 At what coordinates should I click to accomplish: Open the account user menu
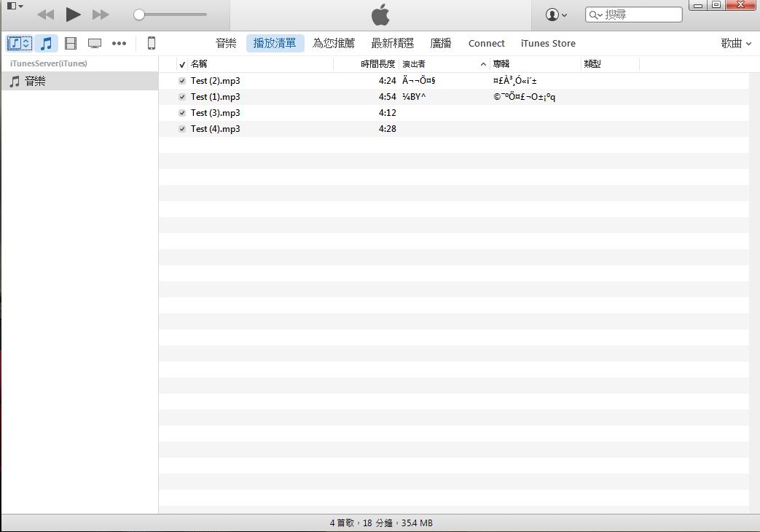(556, 15)
